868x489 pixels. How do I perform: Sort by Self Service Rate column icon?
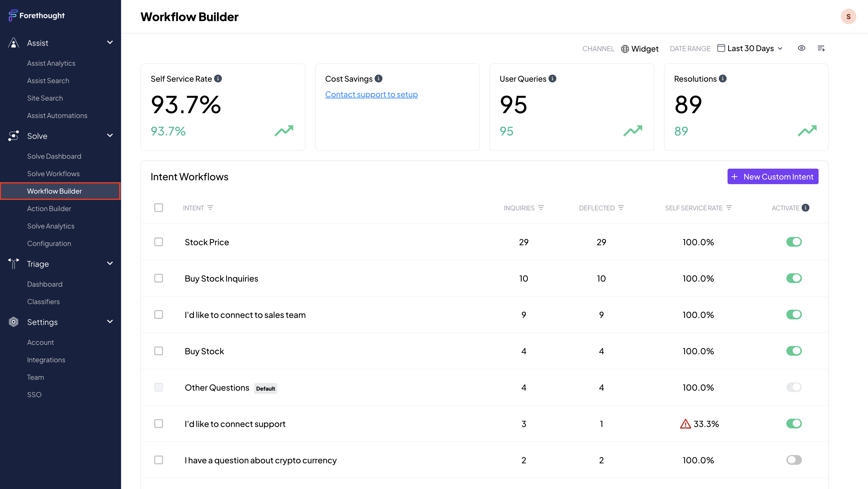tap(729, 208)
